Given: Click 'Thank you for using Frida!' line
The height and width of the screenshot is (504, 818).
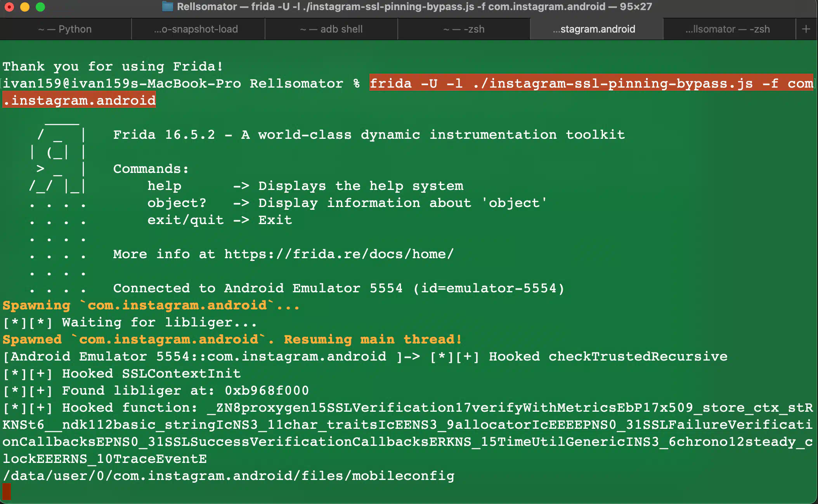Looking at the screenshot, I should pos(113,66).
